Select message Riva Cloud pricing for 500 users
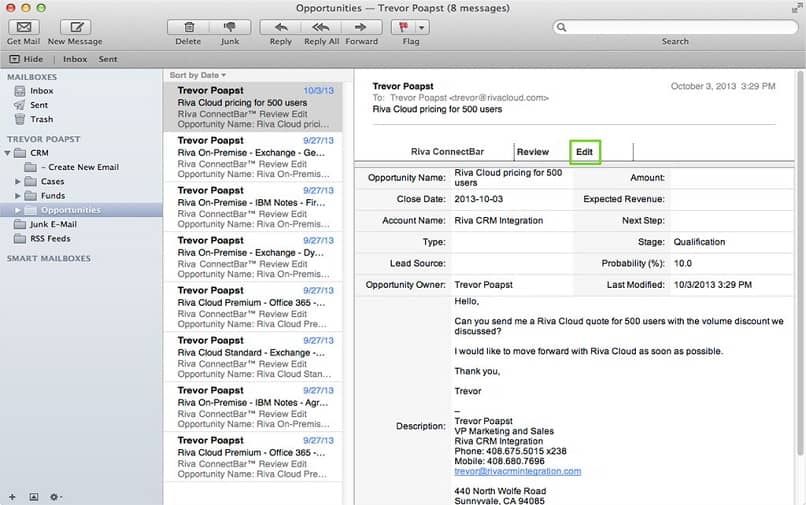The height and width of the screenshot is (505, 806). coord(253,107)
